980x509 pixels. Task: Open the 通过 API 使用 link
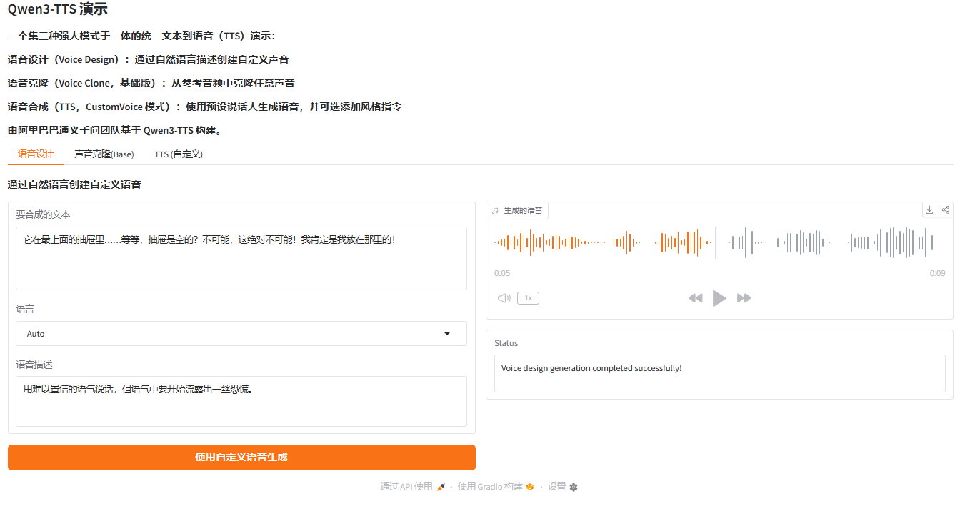(407, 486)
